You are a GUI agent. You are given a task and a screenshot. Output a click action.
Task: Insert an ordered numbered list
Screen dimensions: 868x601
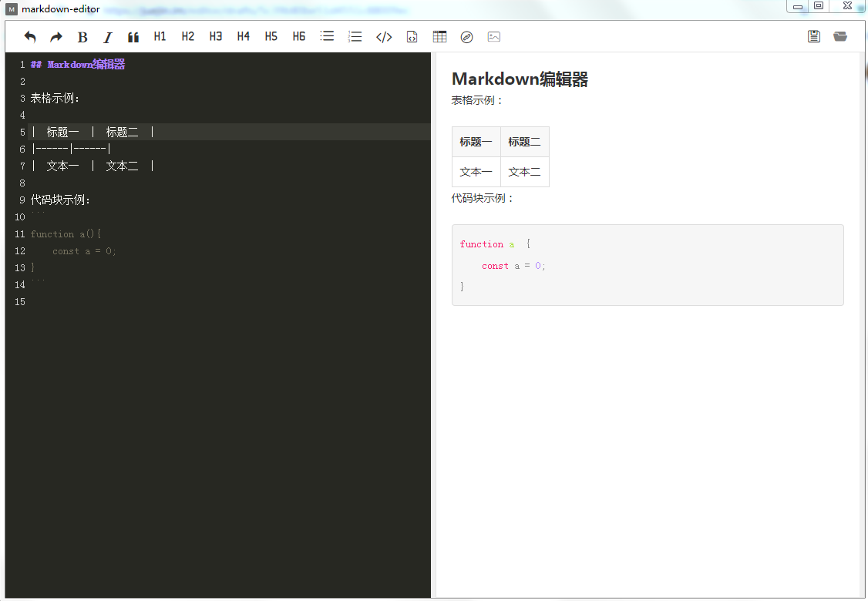point(355,36)
